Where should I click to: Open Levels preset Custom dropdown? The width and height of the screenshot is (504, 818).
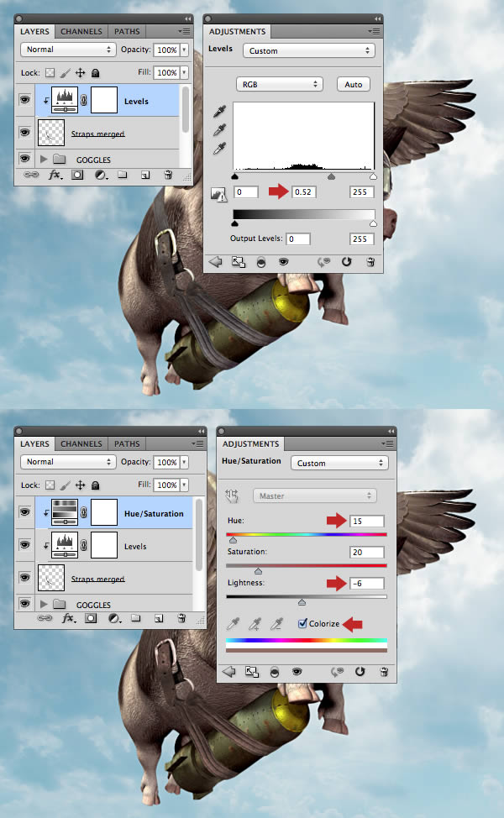[x=309, y=50]
